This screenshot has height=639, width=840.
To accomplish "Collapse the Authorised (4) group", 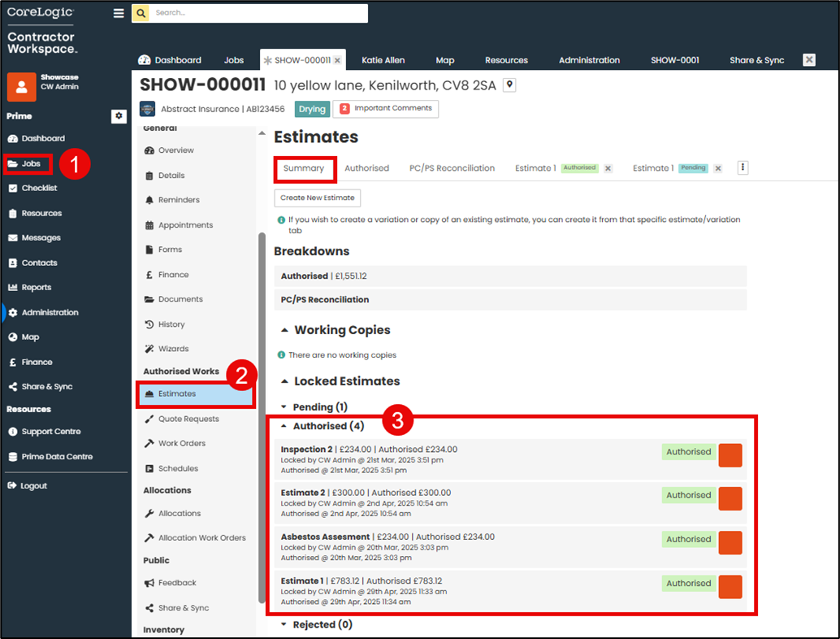I will tap(284, 426).
